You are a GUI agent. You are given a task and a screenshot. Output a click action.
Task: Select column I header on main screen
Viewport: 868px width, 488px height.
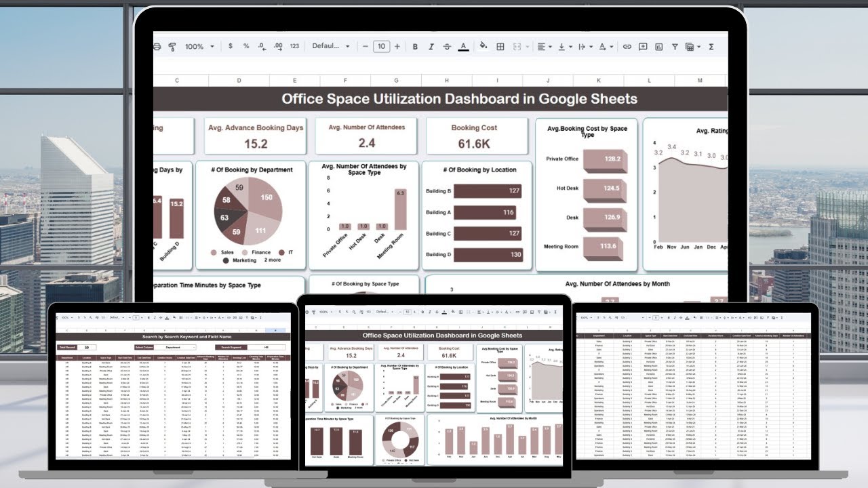tap(498, 81)
